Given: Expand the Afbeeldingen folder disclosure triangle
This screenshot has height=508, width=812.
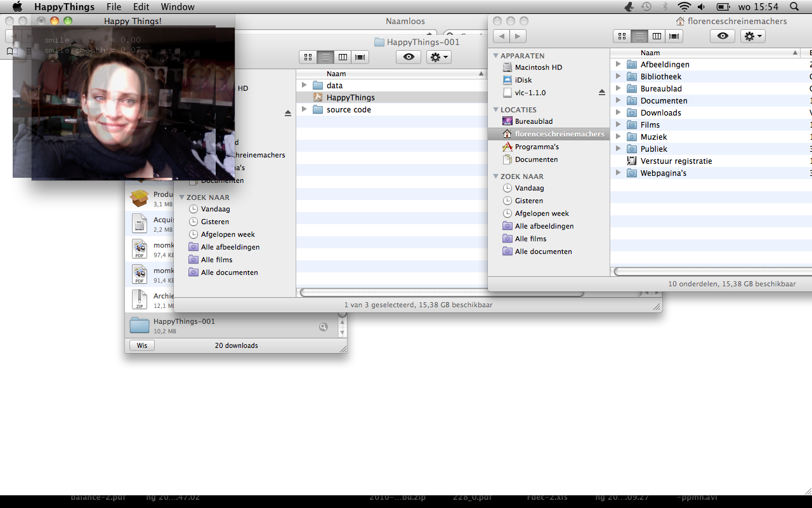Looking at the screenshot, I should pyautogui.click(x=618, y=64).
